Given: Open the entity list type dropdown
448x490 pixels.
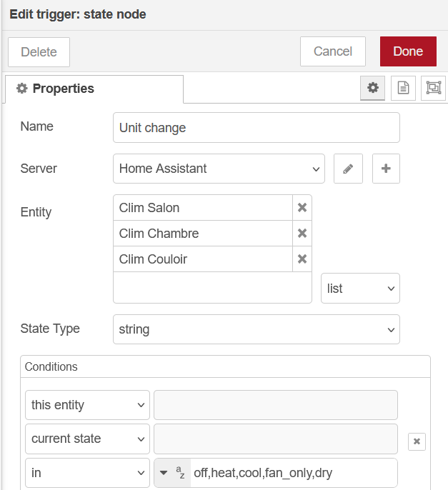Looking at the screenshot, I should click(360, 289).
